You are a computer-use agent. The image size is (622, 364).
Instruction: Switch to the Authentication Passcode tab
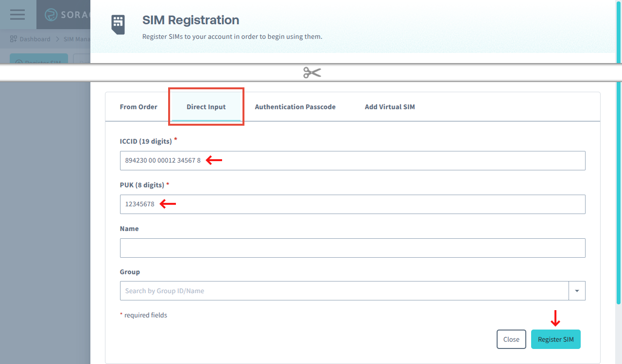pyautogui.click(x=295, y=106)
